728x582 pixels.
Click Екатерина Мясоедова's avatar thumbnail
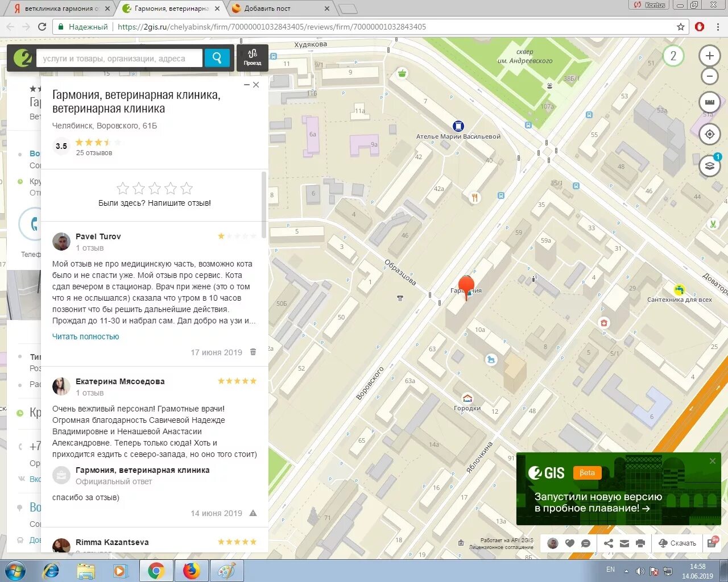click(x=61, y=386)
